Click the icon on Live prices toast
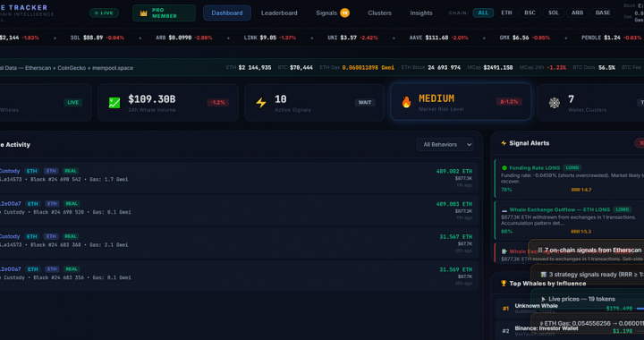Screen dimensions: 644x340 coord(544,300)
